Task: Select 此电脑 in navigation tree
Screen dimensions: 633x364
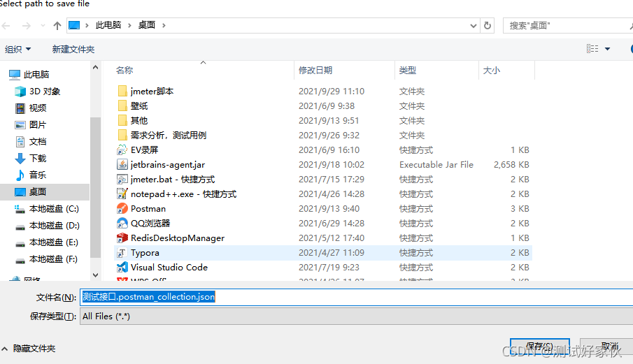Action: point(29,75)
